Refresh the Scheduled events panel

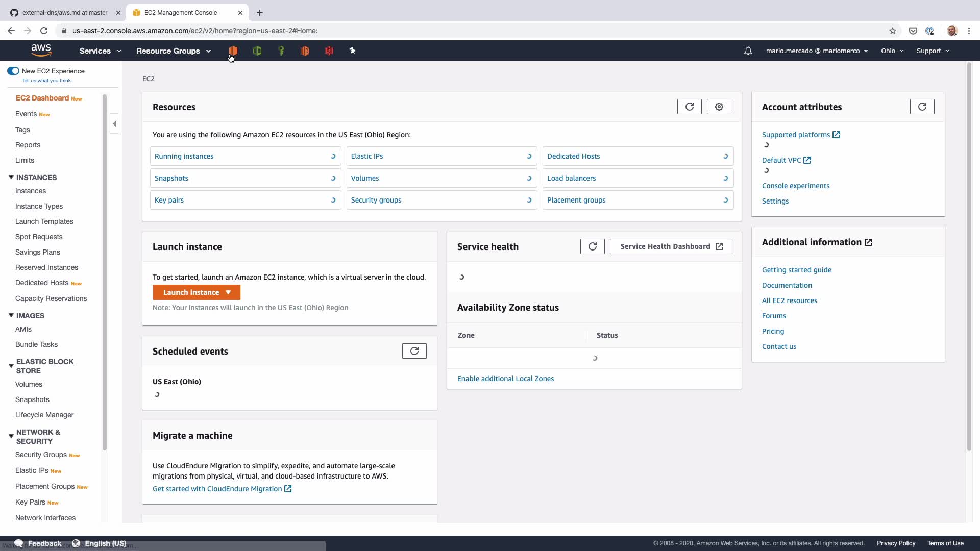coord(414,351)
